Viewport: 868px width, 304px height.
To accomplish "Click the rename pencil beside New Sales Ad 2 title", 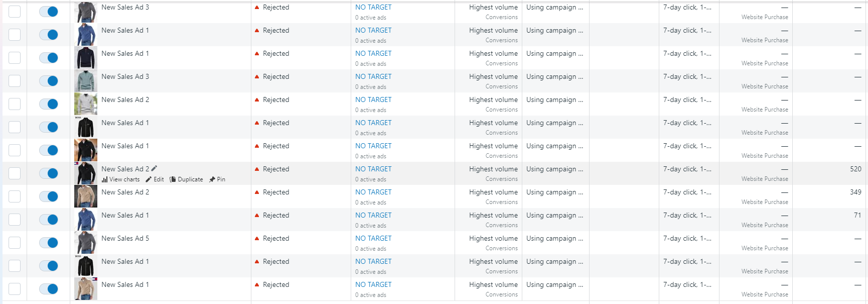I will point(154,168).
